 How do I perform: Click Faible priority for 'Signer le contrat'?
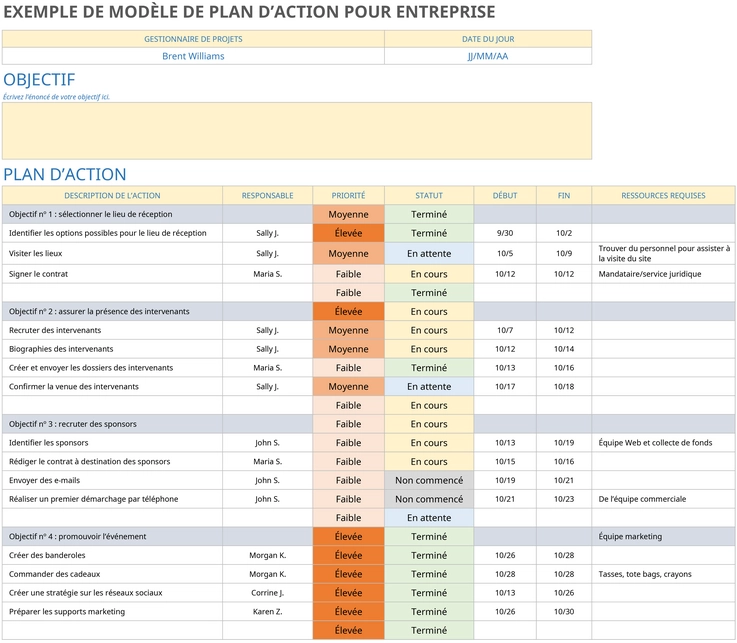click(x=348, y=274)
